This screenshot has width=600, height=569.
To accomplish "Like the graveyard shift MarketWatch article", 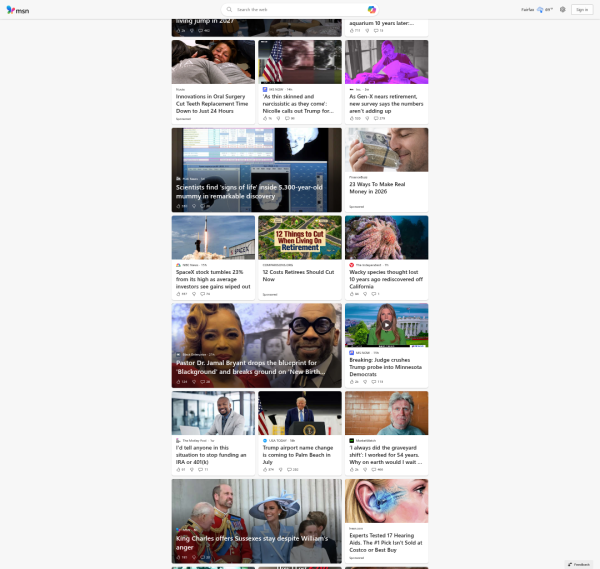I will coord(354,470).
